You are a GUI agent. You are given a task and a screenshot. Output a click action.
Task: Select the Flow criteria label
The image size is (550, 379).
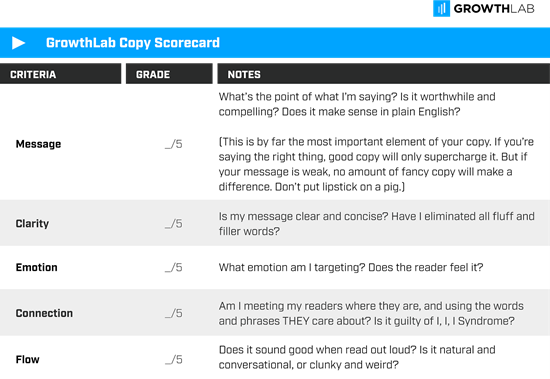point(28,359)
